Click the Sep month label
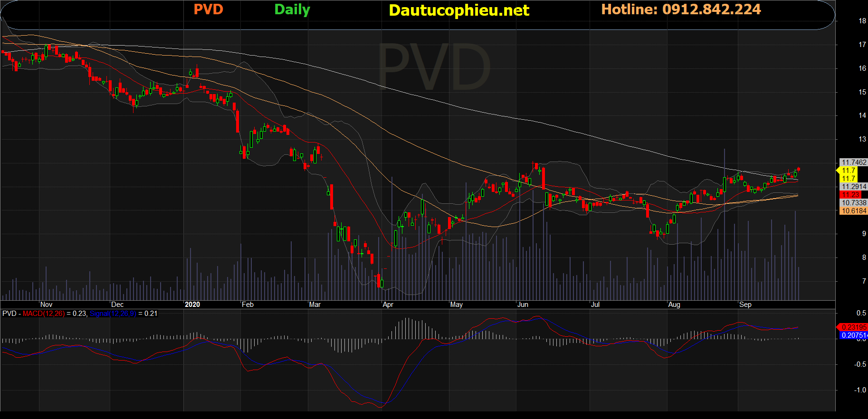This screenshot has height=419, width=868. [x=745, y=305]
